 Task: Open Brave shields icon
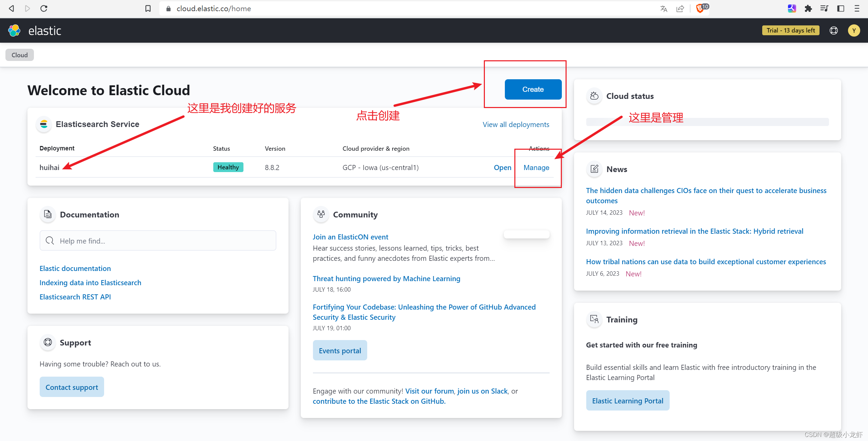point(701,8)
